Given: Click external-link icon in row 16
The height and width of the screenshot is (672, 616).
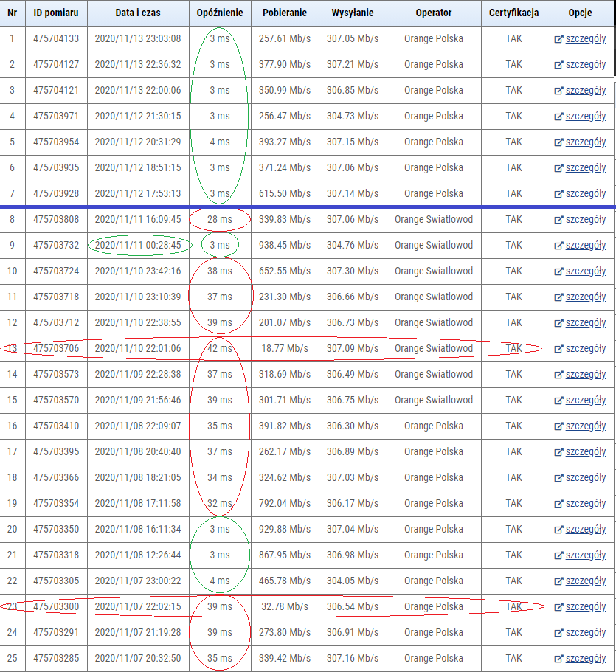Looking at the screenshot, I should (x=558, y=426).
